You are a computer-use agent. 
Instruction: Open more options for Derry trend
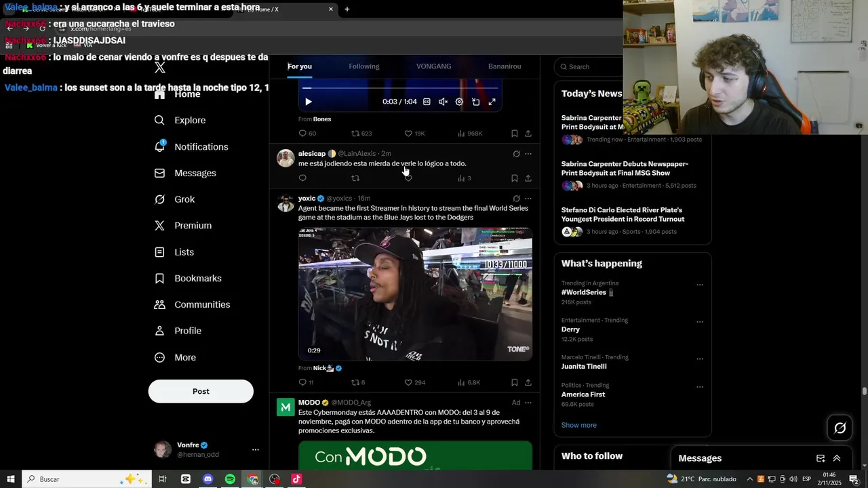[700, 322]
